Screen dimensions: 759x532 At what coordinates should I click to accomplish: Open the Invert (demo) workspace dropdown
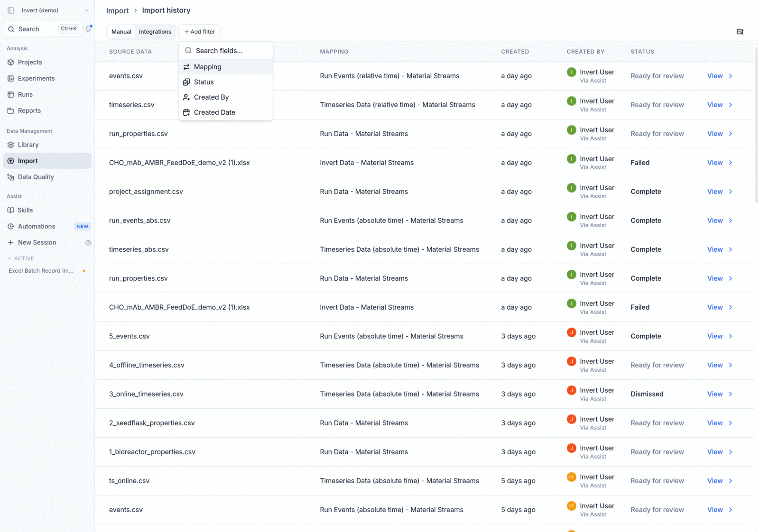click(x=47, y=10)
